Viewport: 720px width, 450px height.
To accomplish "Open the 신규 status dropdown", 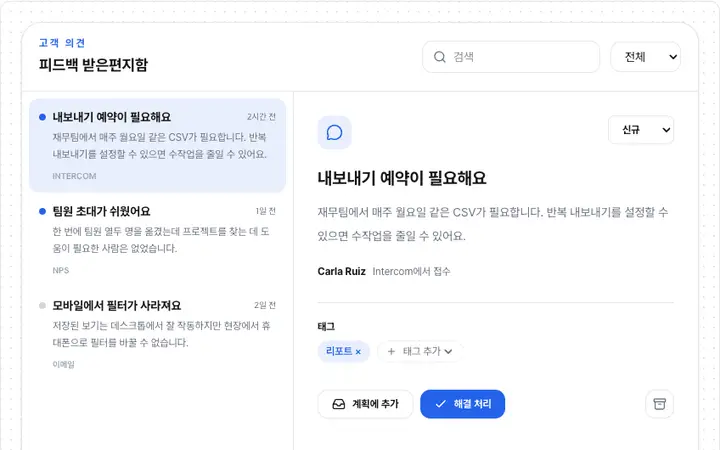I will coord(641,130).
